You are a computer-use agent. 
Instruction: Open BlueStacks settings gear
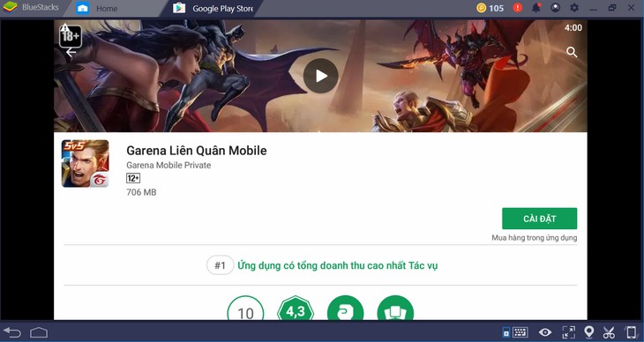pyautogui.click(x=574, y=8)
